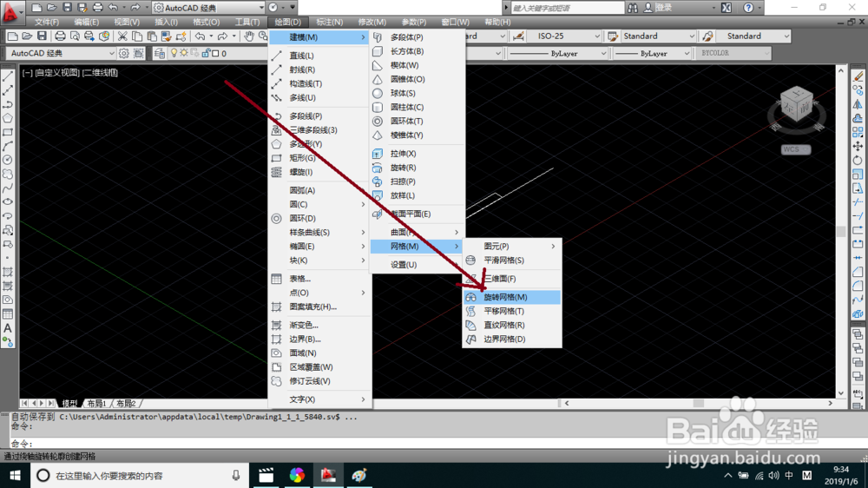Screen dimensions: 868x488
Task: Click the Windows Start button
Action: 15,475
